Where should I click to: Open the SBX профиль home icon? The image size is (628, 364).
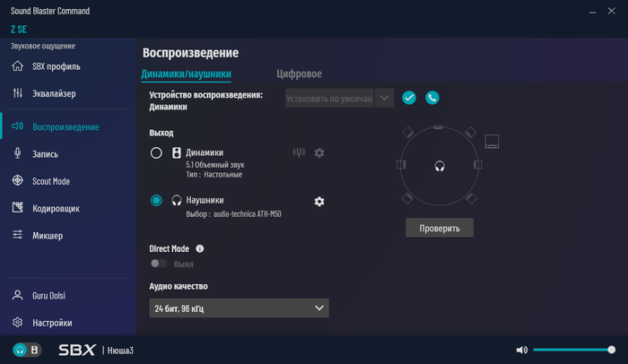click(18, 66)
